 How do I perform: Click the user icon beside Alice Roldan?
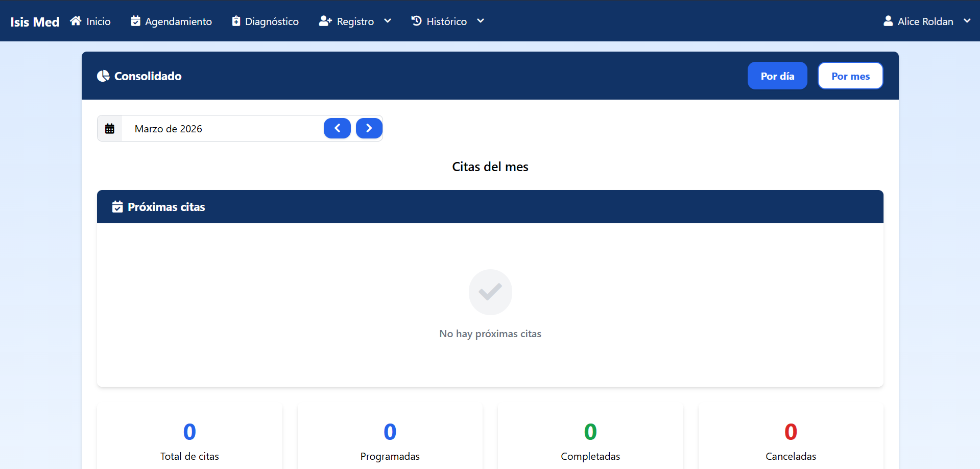click(x=888, y=21)
